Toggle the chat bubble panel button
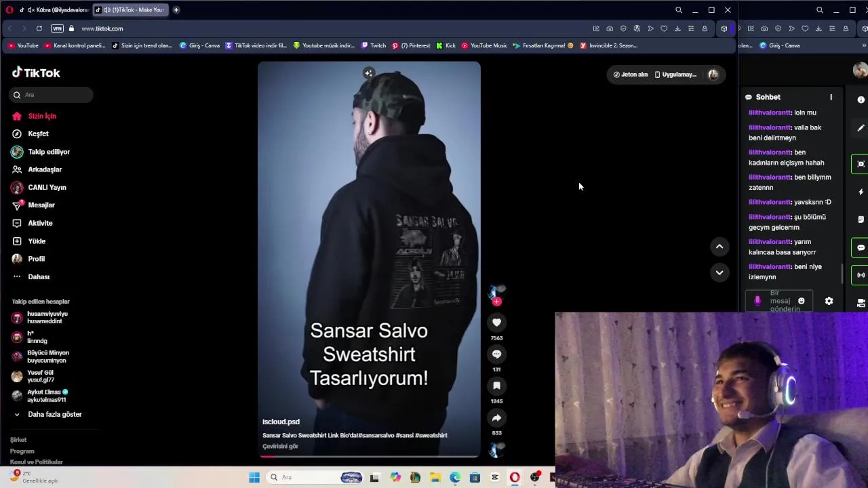The width and height of the screenshot is (868, 488). pyautogui.click(x=861, y=247)
